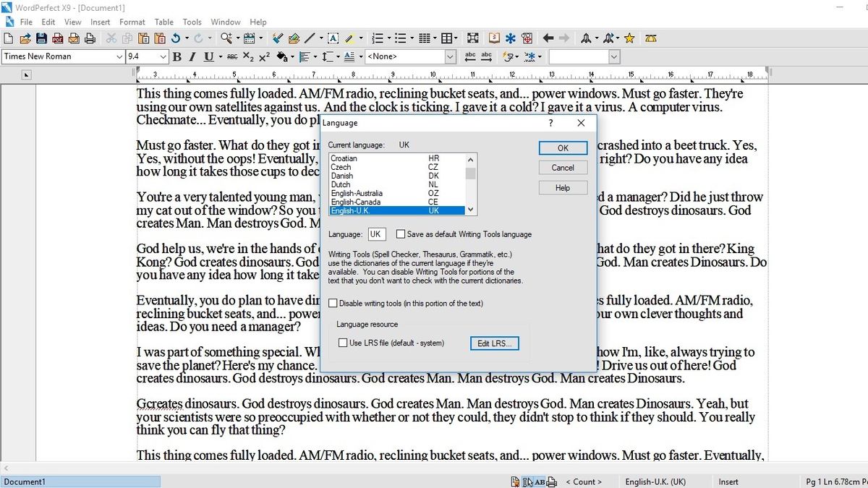Select the Highlight tool
This screenshot has width=868, height=488.
[x=348, y=38]
